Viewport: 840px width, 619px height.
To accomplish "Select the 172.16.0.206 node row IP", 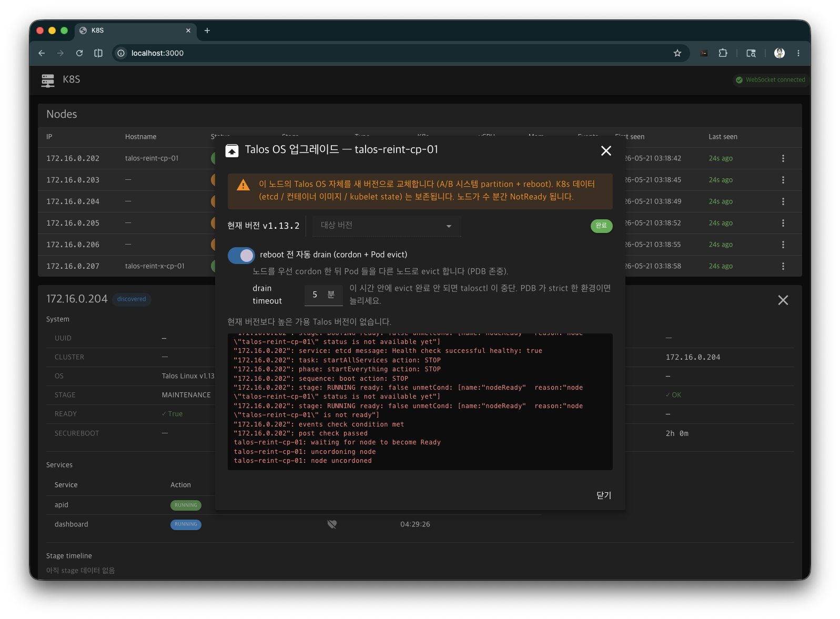I will (x=73, y=245).
